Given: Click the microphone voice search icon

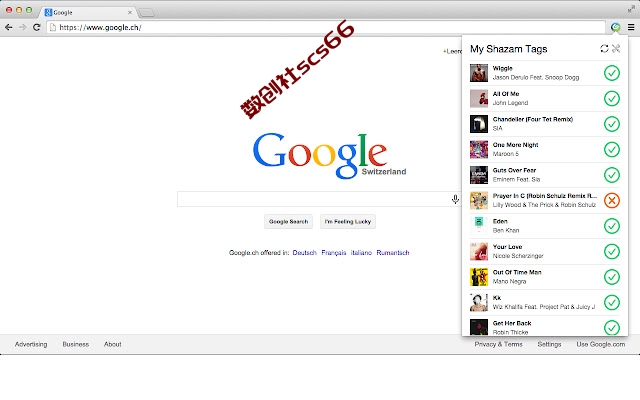Looking at the screenshot, I should 455,199.
